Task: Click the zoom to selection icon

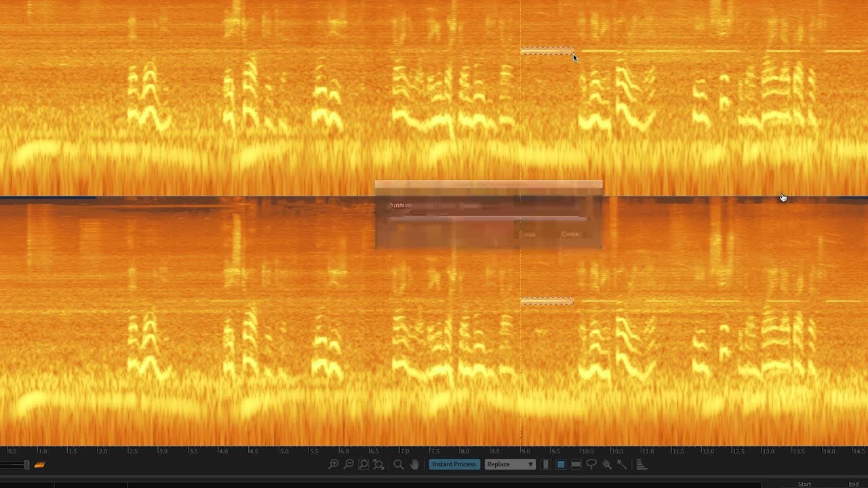Action: [363, 464]
